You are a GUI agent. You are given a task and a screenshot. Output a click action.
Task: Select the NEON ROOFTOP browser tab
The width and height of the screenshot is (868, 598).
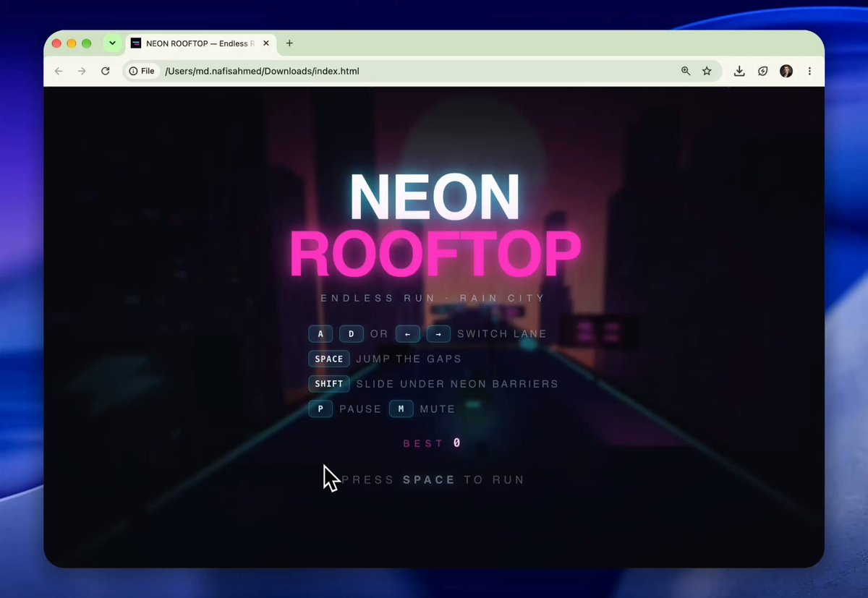(200, 43)
